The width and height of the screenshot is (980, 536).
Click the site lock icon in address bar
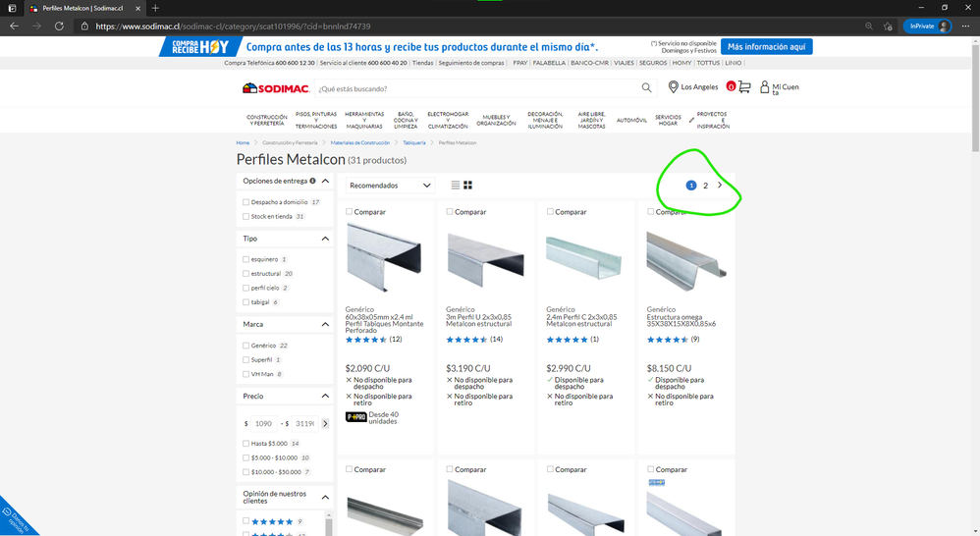[x=84, y=27]
